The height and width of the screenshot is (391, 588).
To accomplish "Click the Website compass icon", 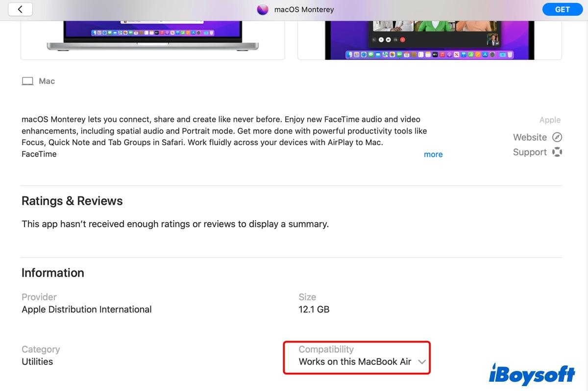I will click(557, 137).
